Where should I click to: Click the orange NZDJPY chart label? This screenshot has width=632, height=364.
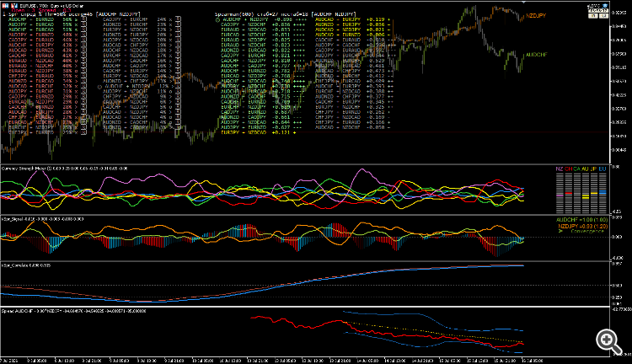tap(536, 16)
